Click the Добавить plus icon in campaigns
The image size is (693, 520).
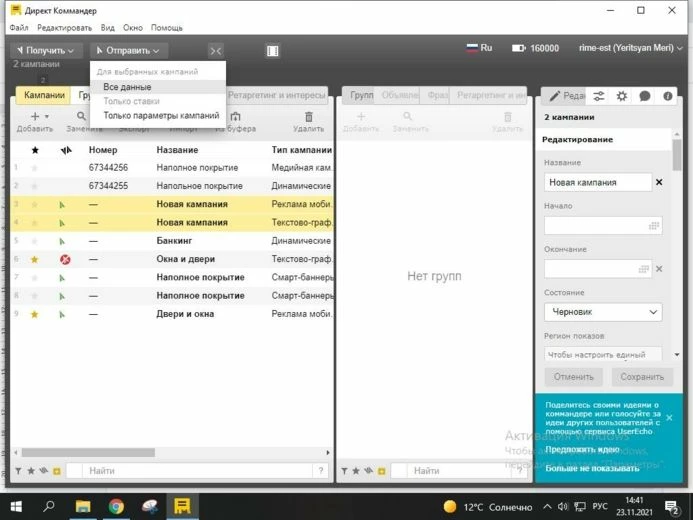click(x=35, y=116)
